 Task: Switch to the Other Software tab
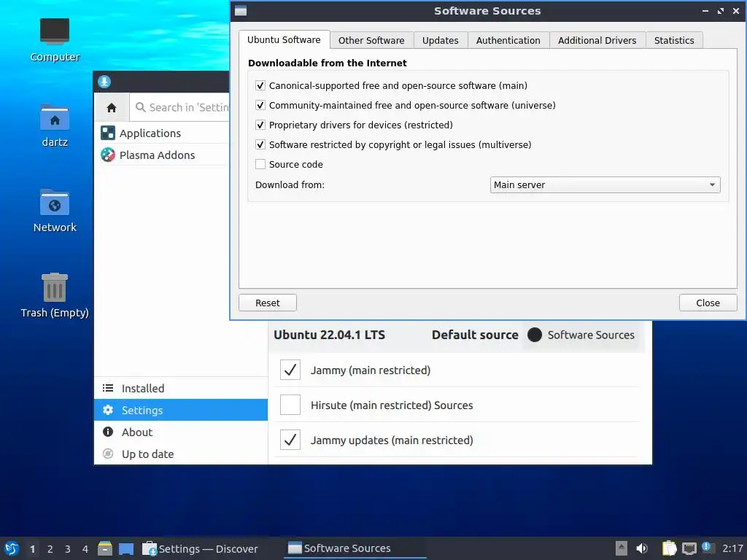coord(371,41)
